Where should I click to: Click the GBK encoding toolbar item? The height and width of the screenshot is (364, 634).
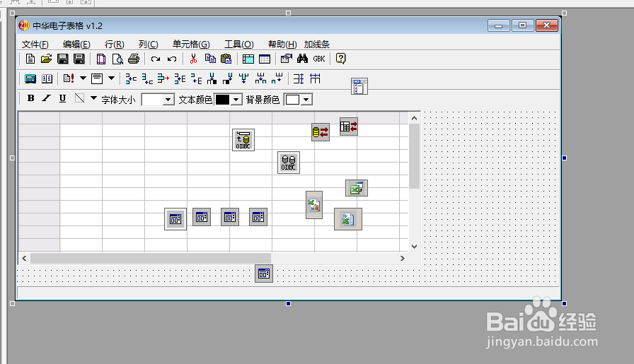point(319,59)
